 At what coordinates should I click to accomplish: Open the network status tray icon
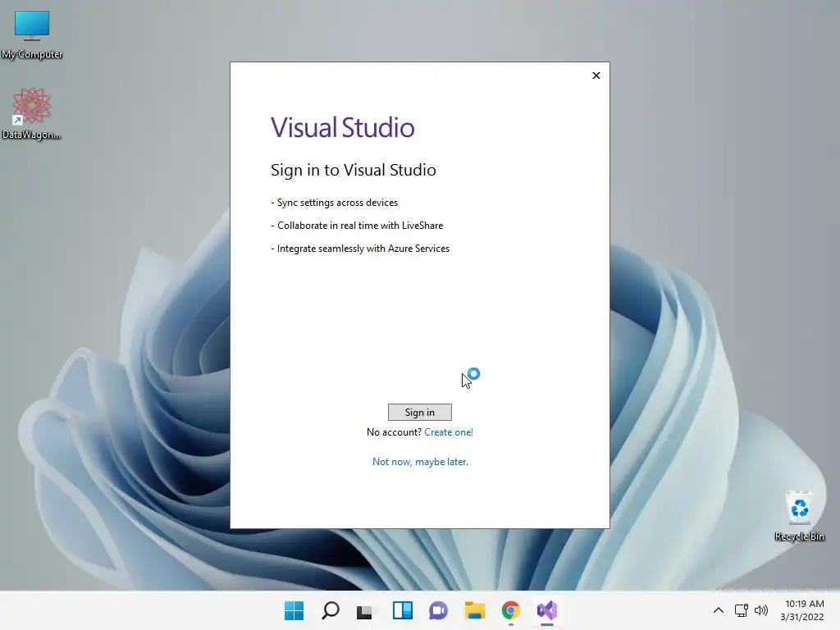(741, 610)
